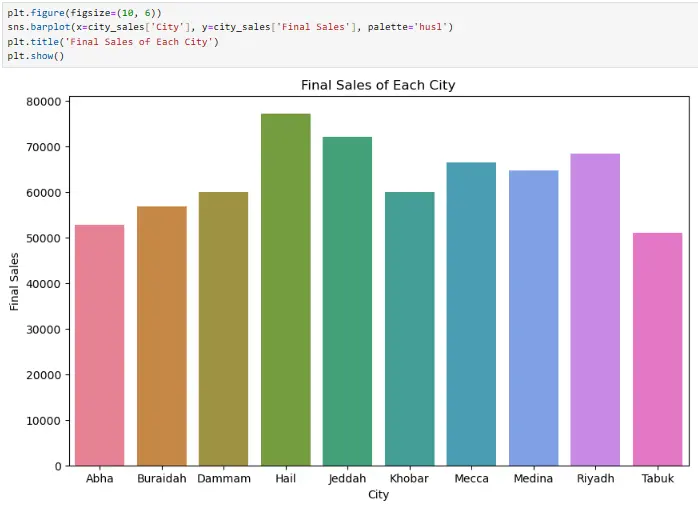
Task: Click the 'Hail' x-axis tick label
Action: click(285, 479)
